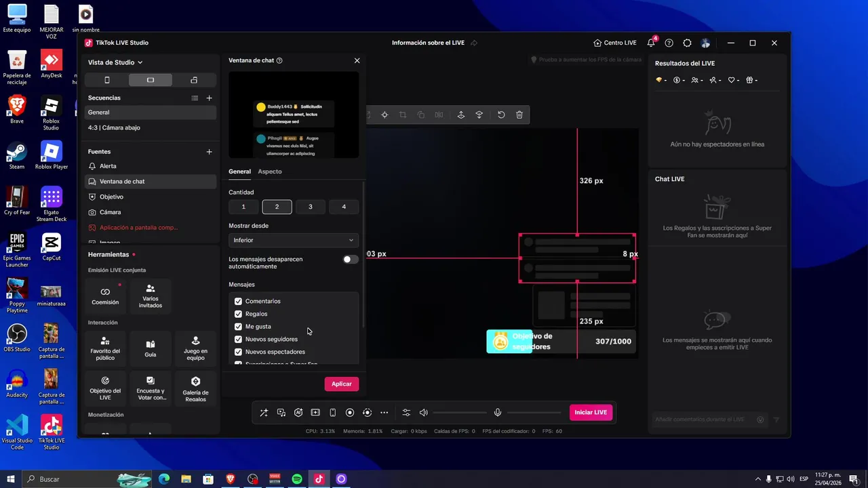Viewport: 868px width, 488px height.
Task: Expand the new followers stat dropdown
Action: 715,80
